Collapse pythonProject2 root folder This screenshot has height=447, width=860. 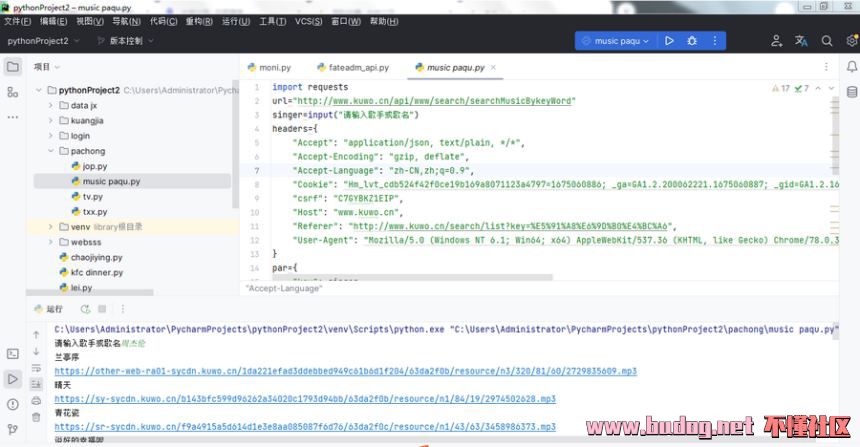[x=38, y=90]
